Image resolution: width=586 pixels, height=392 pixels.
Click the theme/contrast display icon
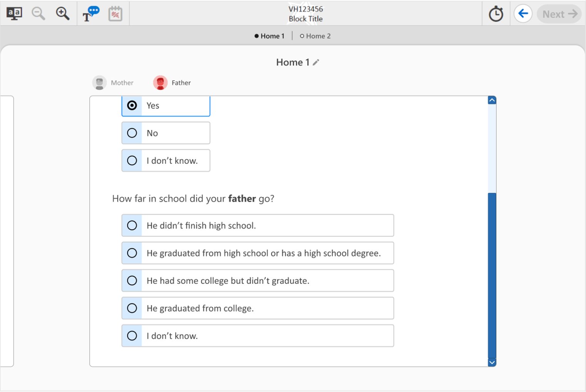point(14,14)
